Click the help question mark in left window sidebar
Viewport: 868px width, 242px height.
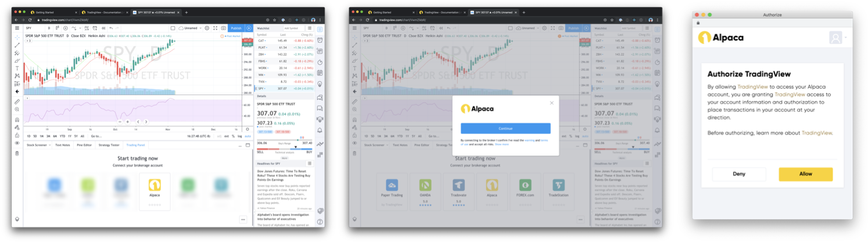point(320,222)
